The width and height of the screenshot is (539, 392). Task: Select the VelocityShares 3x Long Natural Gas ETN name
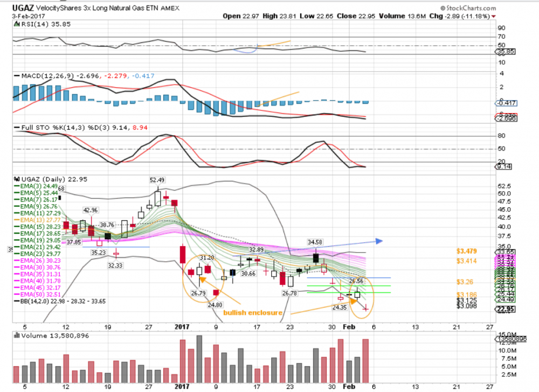click(97, 8)
